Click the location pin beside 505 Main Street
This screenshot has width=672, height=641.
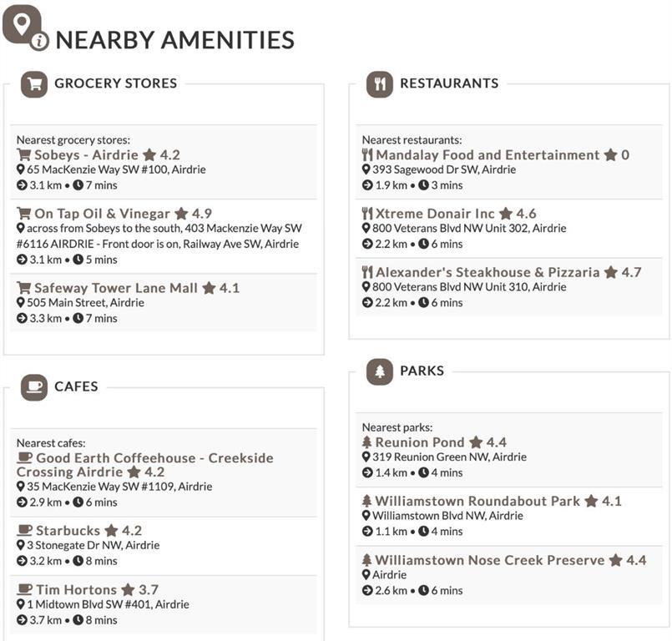pyautogui.click(x=21, y=303)
